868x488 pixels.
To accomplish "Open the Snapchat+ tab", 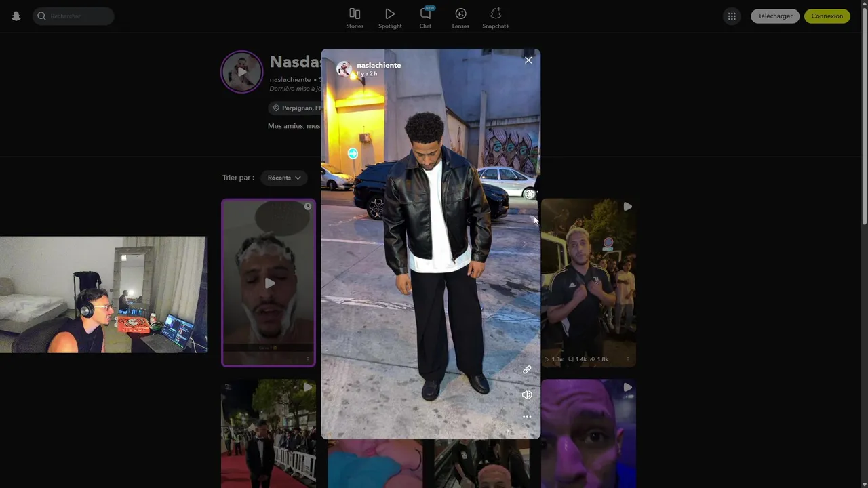I will click(496, 18).
